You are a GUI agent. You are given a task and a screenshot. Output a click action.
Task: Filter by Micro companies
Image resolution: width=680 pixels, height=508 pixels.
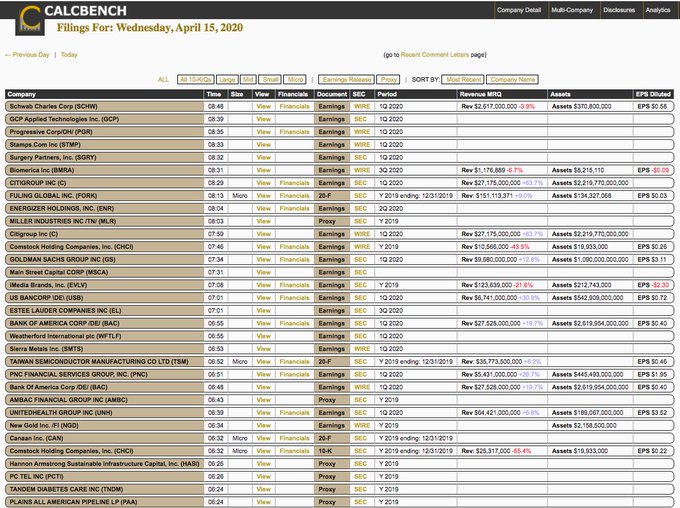tap(295, 79)
